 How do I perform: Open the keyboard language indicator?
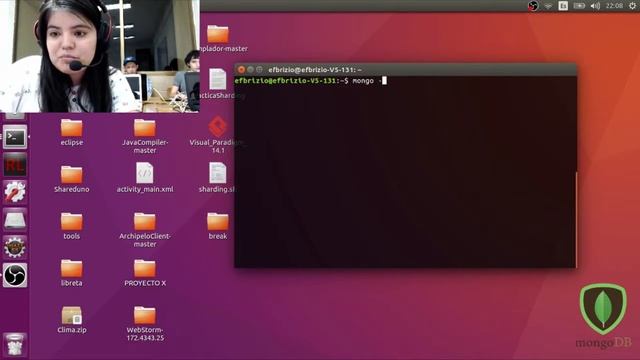tap(563, 6)
